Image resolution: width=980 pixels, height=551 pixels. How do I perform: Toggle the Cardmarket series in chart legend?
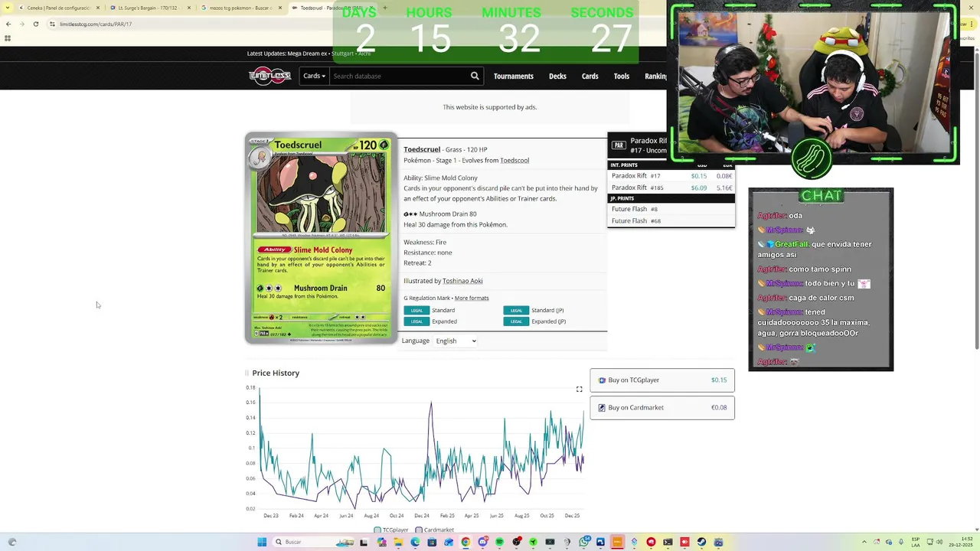pyautogui.click(x=435, y=530)
